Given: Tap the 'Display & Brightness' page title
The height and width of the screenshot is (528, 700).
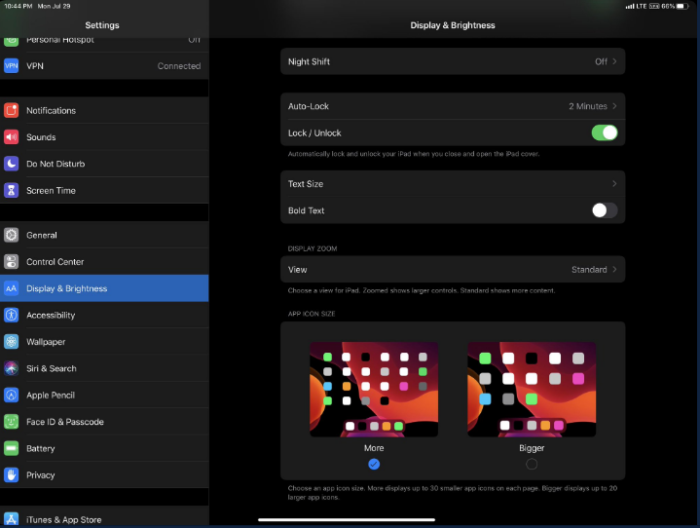Looking at the screenshot, I should click(453, 25).
